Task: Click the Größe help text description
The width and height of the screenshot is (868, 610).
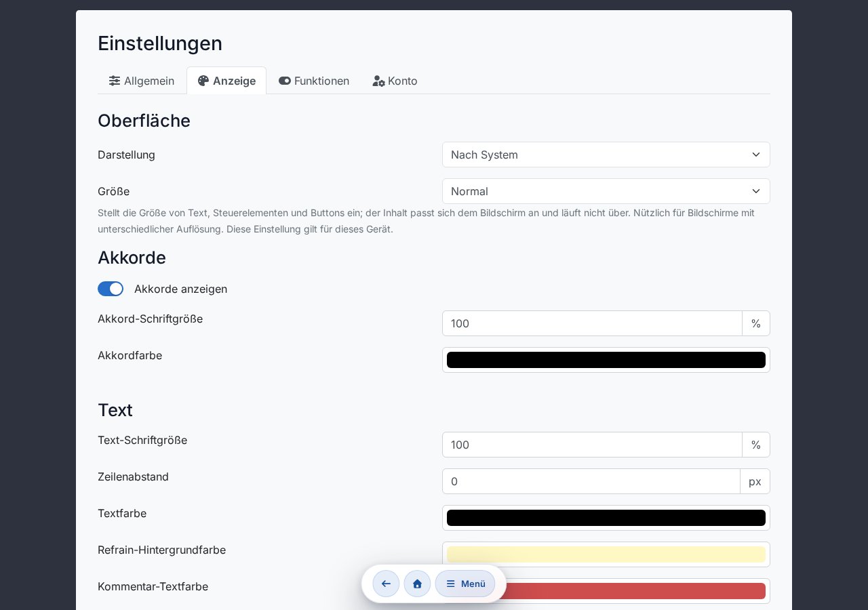Action: [x=426, y=221]
